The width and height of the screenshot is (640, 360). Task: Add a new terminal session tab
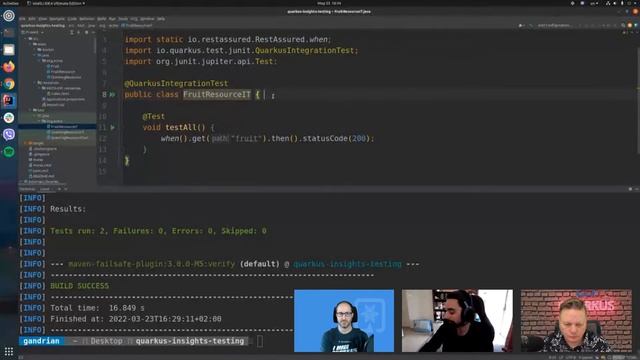59,189
